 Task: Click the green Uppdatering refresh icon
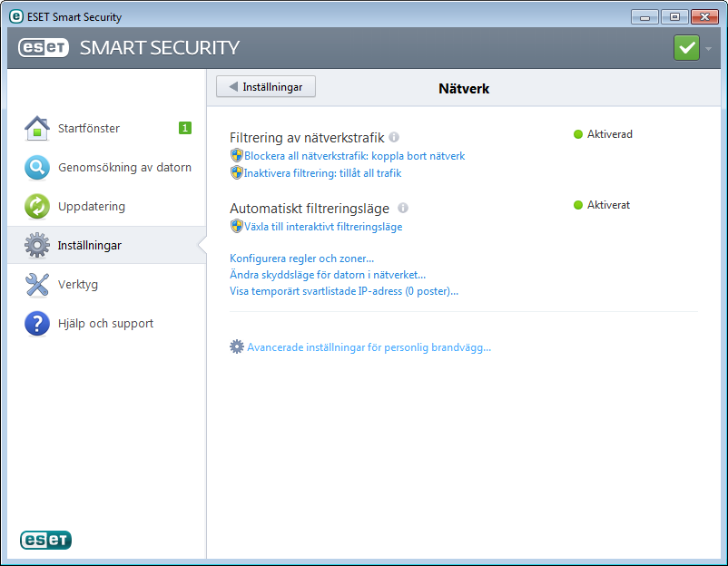37,206
